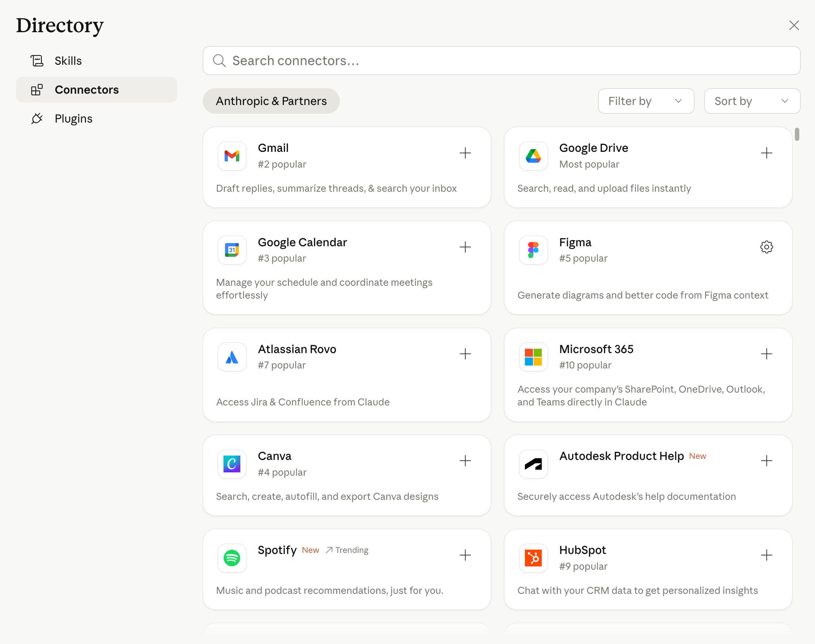Open the Sort by dropdown
The width and height of the screenshot is (815, 644).
pyautogui.click(x=752, y=101)
